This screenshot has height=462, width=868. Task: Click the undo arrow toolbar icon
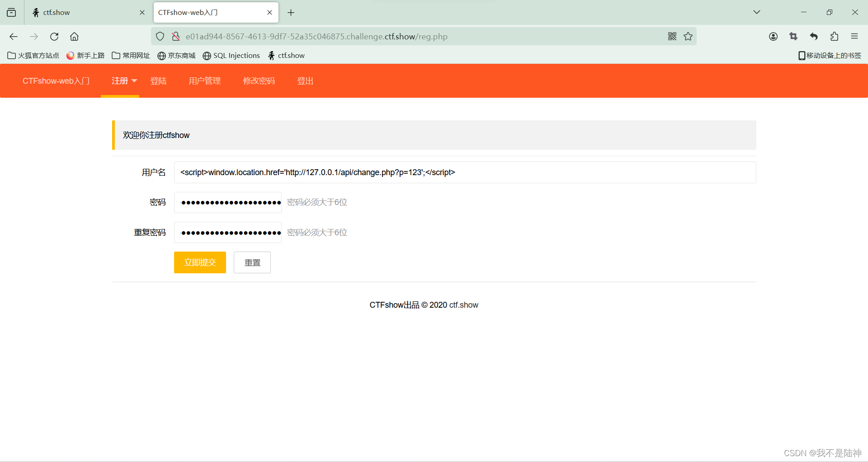[x=814, y=37]
